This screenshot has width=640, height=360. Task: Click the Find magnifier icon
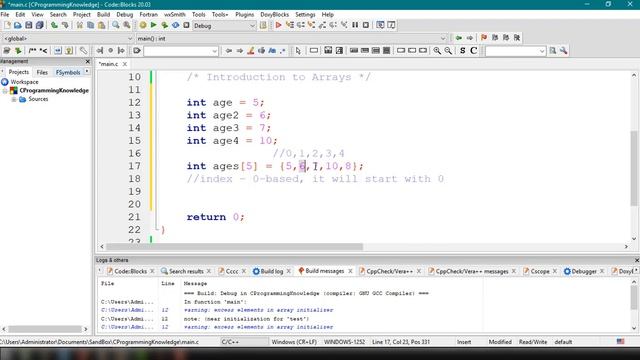pos(116,25)
